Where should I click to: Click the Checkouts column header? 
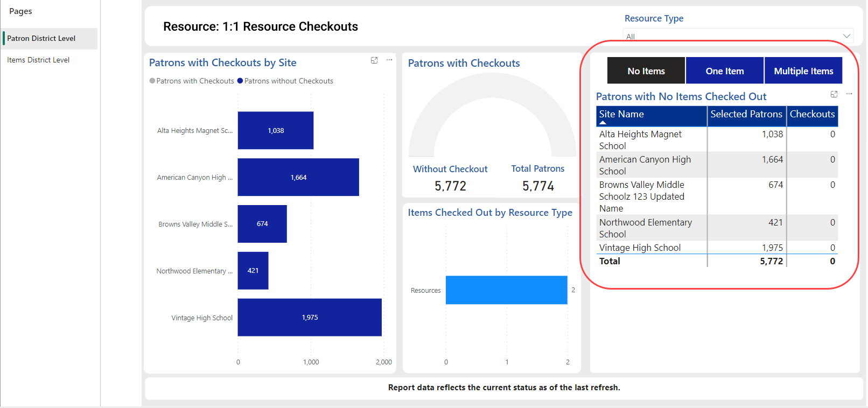812,114
